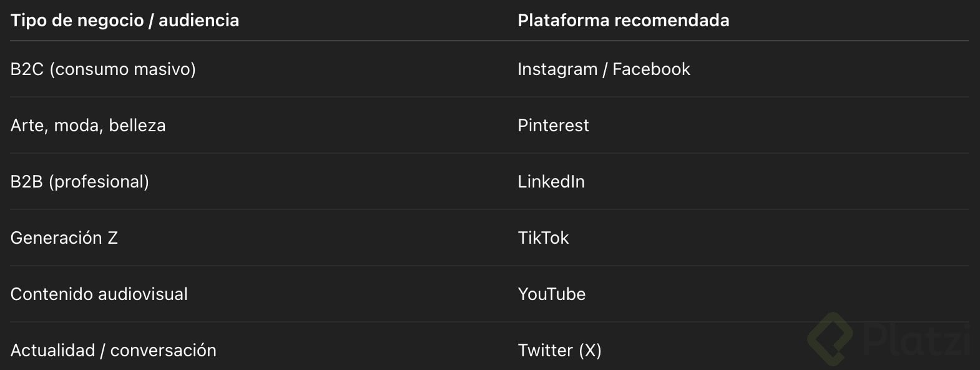This screenshot has height=370, width=980.
Task: Click the word "Actualidad" in the last row
Action: click(x=53, y=350)
